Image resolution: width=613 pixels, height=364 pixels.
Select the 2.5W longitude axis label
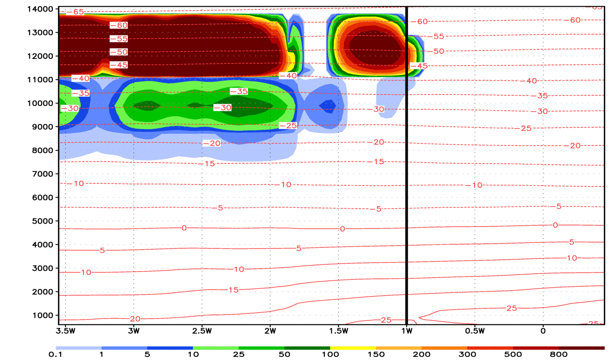click(202, 331)
